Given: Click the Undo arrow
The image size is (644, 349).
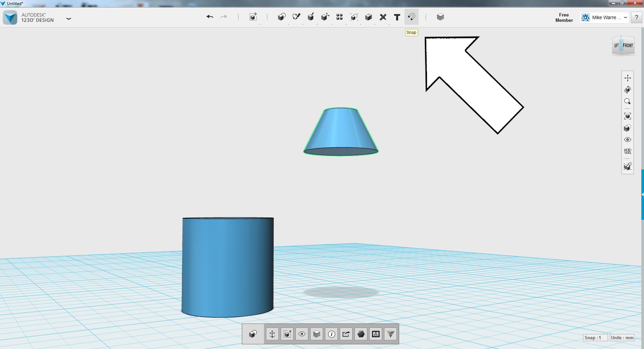Looking at the screenshot, I should click(210, 16).
